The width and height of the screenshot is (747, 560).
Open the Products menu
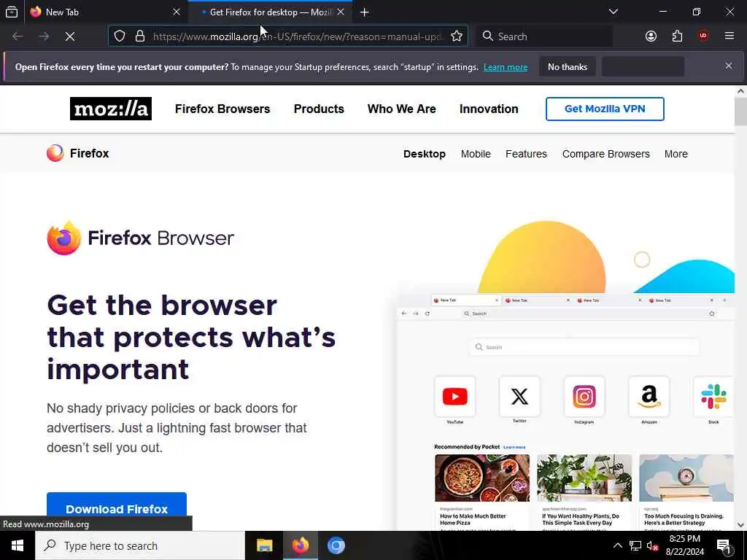(x=319, y=109)
